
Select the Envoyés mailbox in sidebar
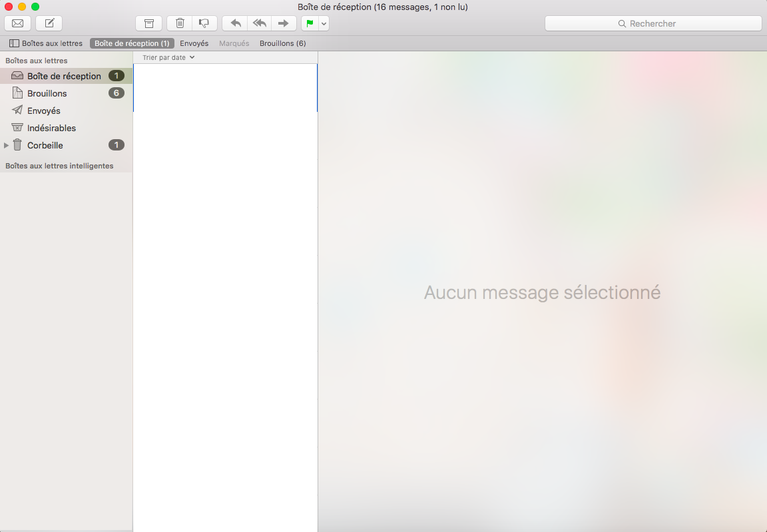[44, 111]
